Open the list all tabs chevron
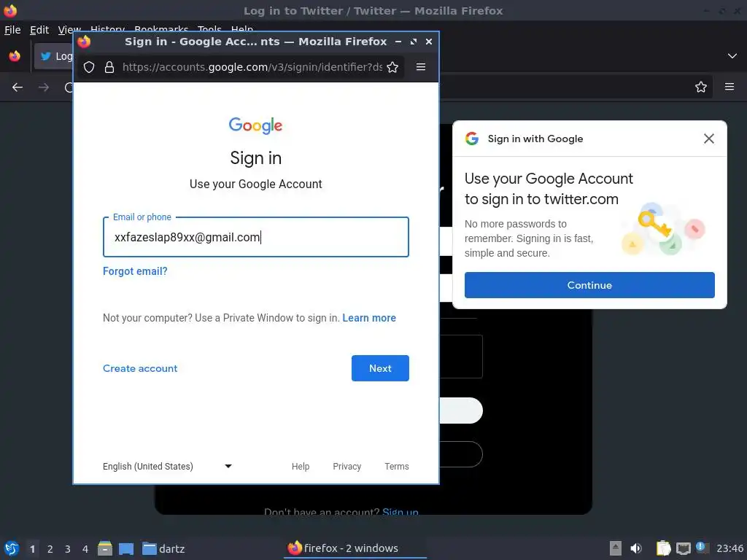The image size is (747, 560). click(732, 55)
